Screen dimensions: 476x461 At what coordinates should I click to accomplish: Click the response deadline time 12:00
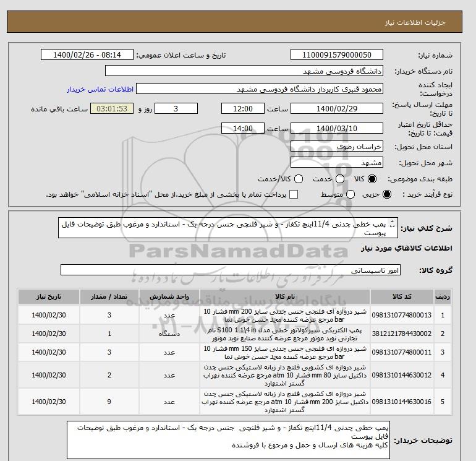pos(243,108)
